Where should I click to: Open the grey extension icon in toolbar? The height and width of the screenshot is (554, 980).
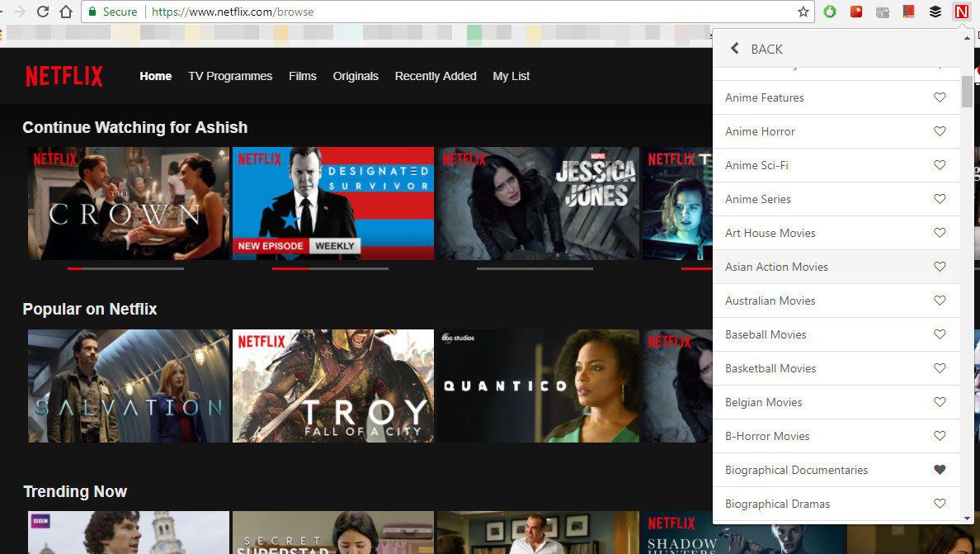(x=883, y=12)
